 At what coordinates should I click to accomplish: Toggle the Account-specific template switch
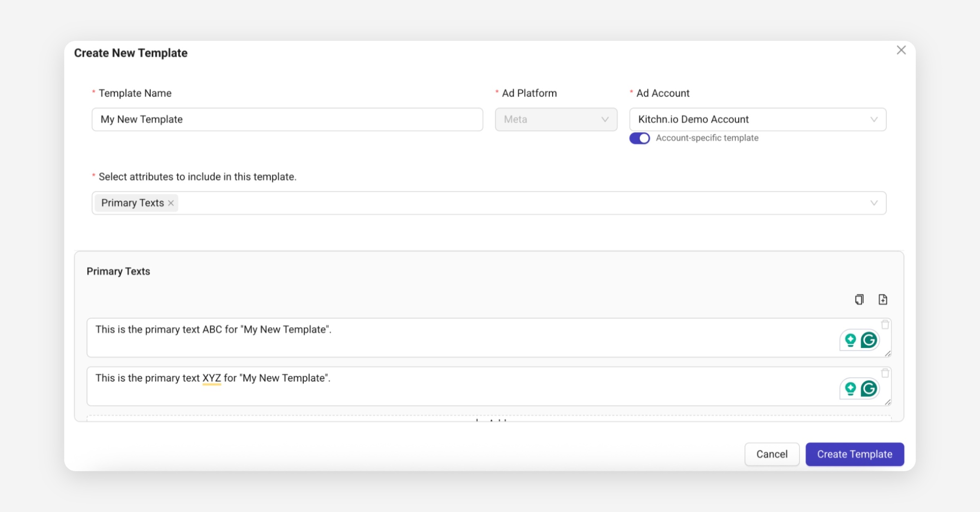coord(639,138)
